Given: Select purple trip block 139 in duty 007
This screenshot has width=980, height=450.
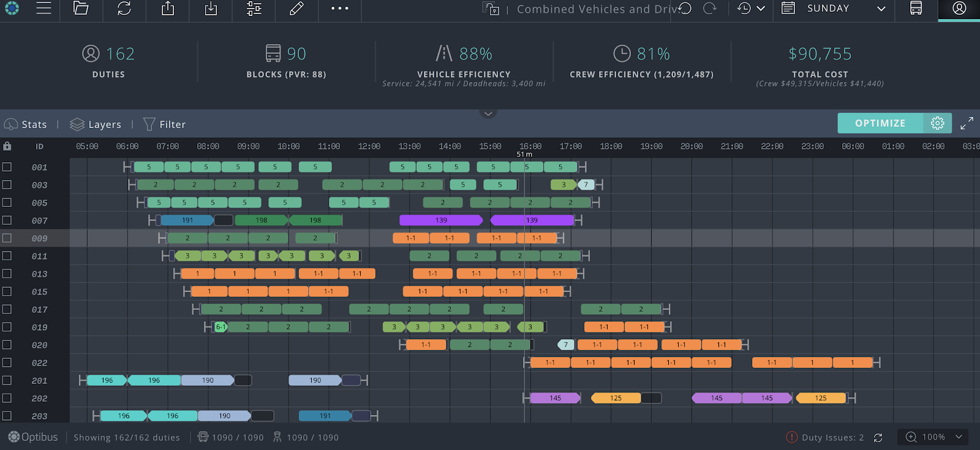Looking at the screenshot, I should click(x=441, y=220).
